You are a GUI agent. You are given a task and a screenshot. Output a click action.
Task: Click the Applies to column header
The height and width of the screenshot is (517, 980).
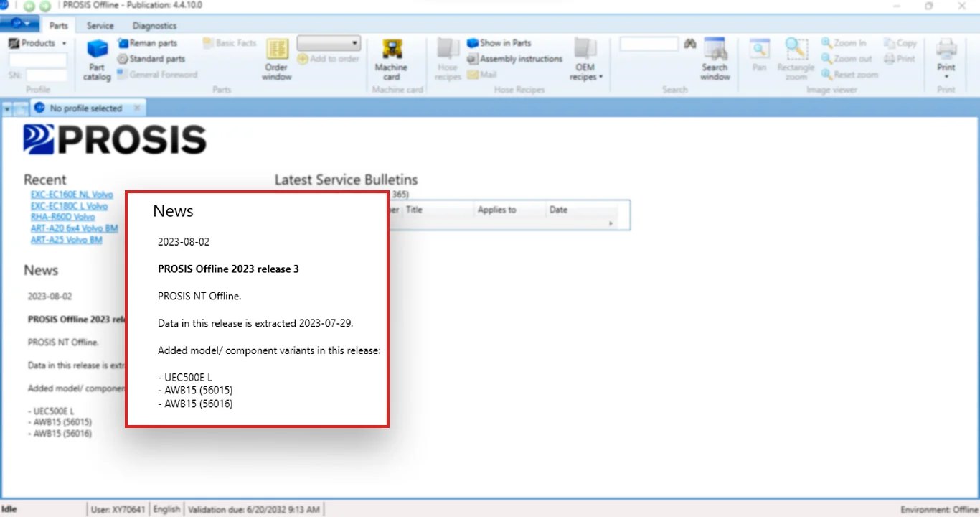point(508,210)
